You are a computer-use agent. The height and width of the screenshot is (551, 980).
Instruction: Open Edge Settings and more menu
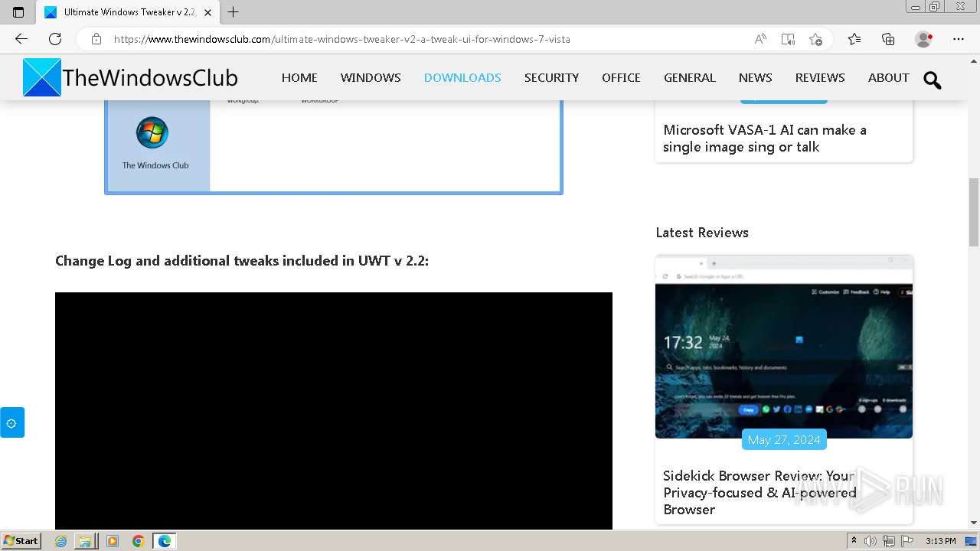click(959, 39)
